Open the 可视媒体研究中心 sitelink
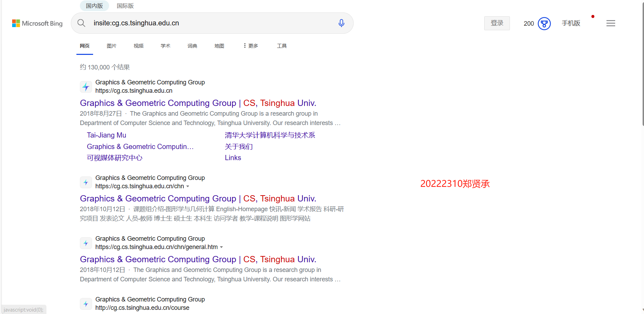This screenshot has width=644, height=314. point(115,158)
